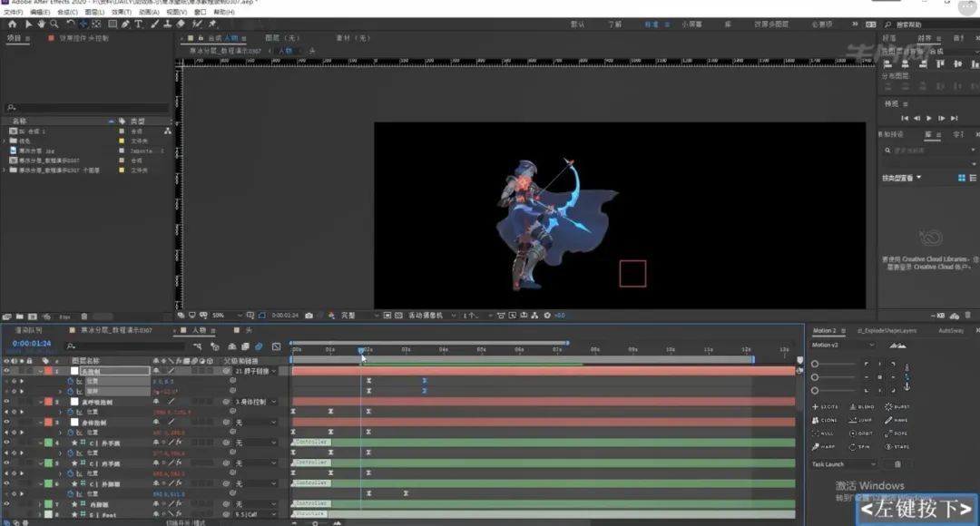Click the EXCITE button in Motion panel
This screenshot has height=526, width=980.
pyautogui.click(x=828, y=407)
